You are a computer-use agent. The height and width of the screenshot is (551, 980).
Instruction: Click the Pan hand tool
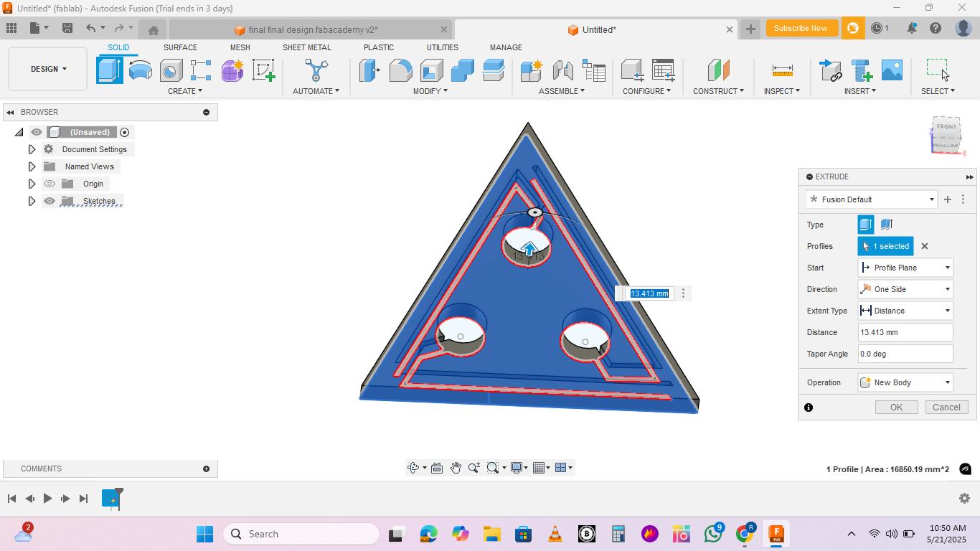coord(456,468)
